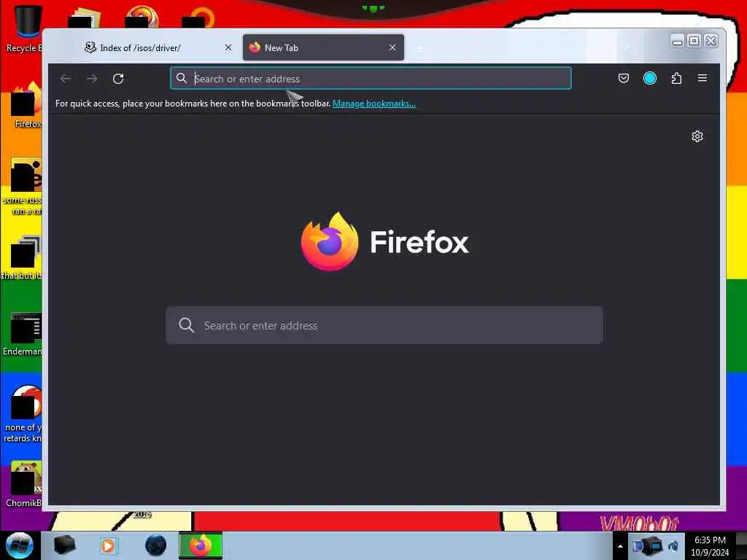Select the 'that but its' desktop icon
The height and width of the screenshot is (560, 747).
[22, 257]
